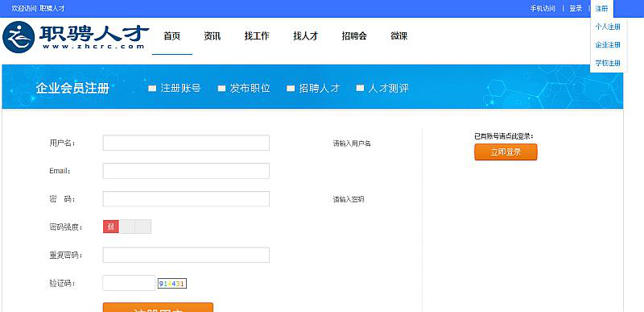Click the 人才测评 step icon

click(360, 88)
